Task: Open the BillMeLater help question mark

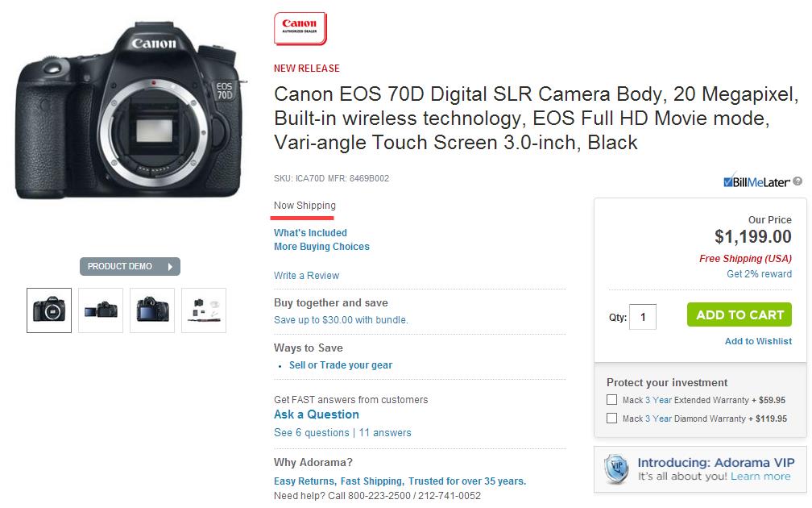Action: pos(800,183)
